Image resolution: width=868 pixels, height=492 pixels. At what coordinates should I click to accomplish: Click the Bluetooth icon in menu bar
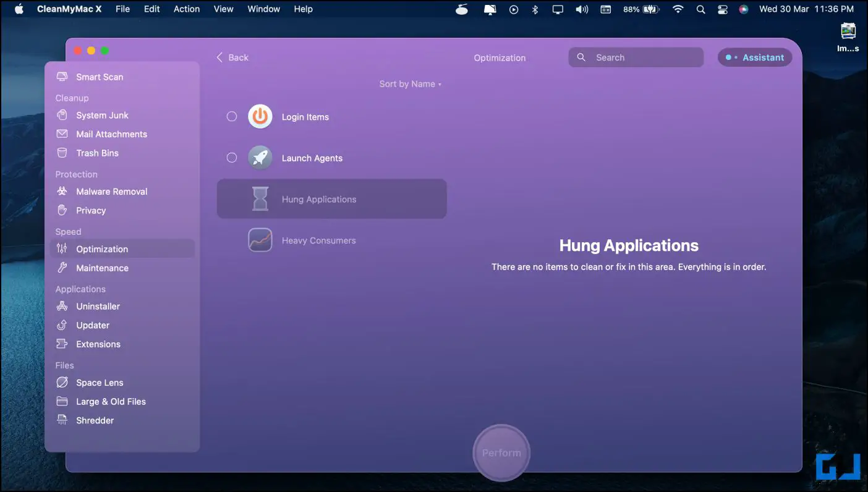click(x=535, y=9)
